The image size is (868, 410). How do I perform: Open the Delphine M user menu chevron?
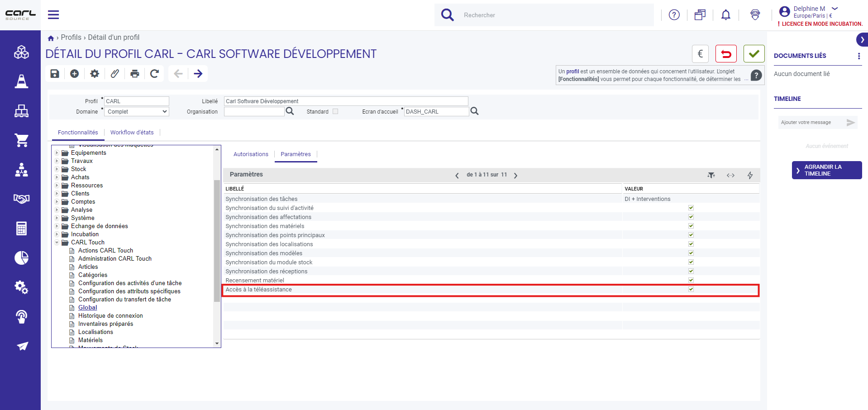(835, 9)
